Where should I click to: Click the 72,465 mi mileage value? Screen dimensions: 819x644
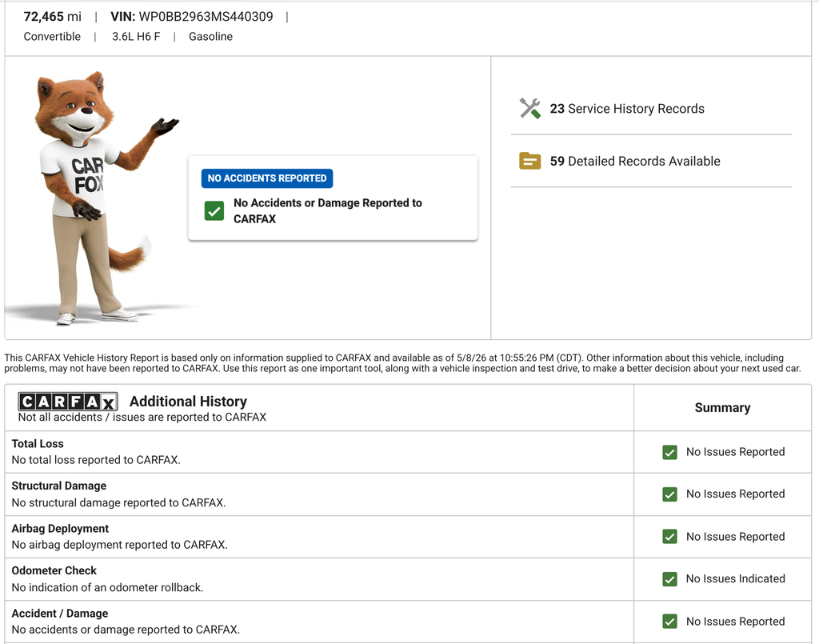52,17
